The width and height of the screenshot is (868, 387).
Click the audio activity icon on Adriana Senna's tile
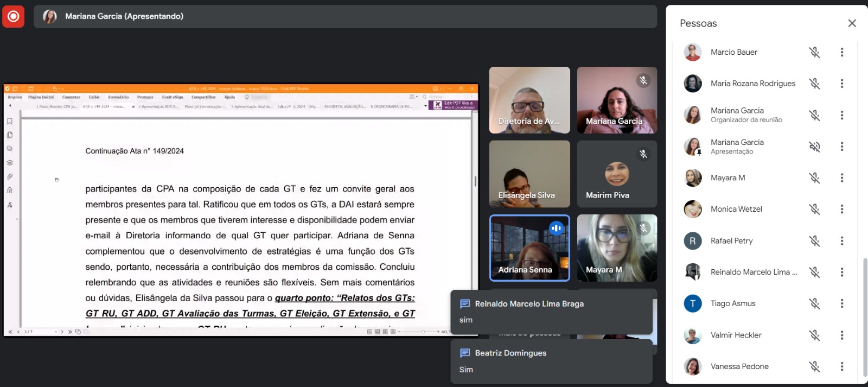click(x=556, y=229)
